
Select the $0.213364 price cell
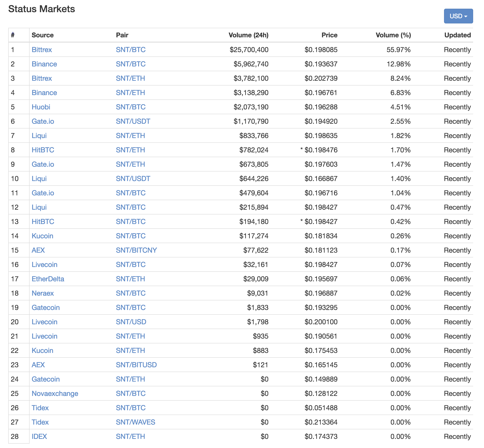pyautogui.click(x=321, y=422)
